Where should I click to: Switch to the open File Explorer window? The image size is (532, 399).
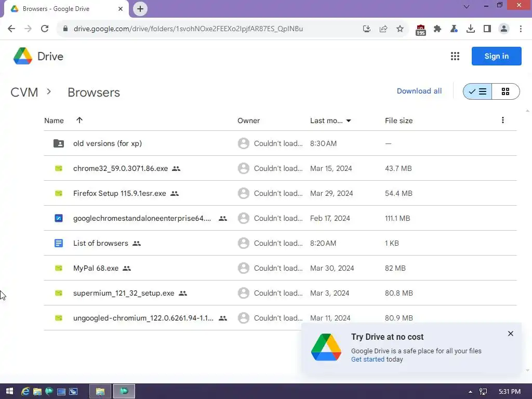[100, 391]
